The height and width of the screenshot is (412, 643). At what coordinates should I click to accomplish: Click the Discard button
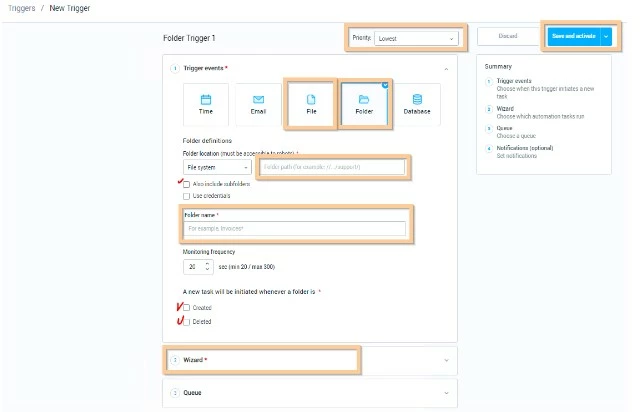click(x=508, y=36)
